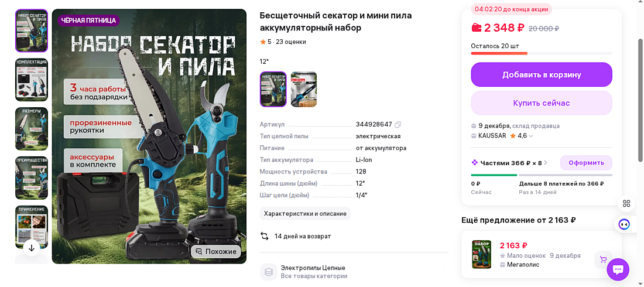Select the first variant thumbnail
The height and width of the screenshot is (287, 644).
coord(273,89)
